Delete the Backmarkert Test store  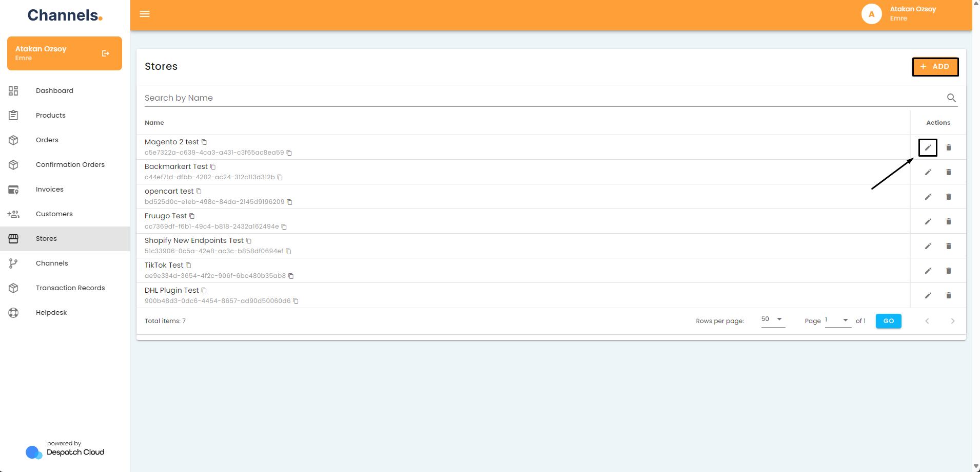coord(949,172)
